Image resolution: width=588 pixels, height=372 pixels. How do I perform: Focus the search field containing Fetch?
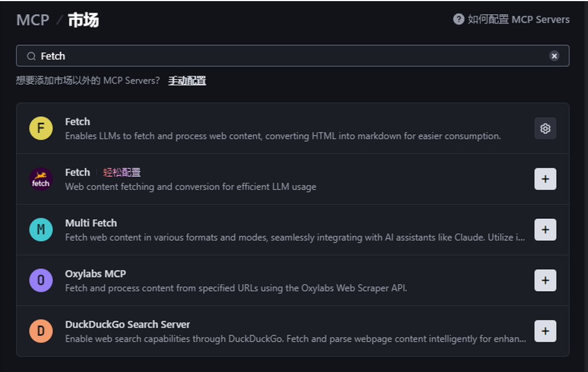pyautogui.click(x=292, y=56)
